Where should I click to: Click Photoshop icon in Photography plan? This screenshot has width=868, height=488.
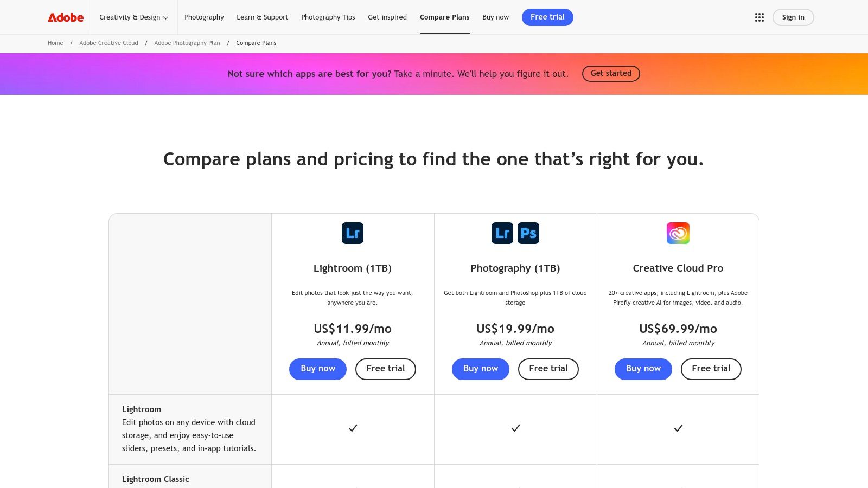(x=528, y=233)
